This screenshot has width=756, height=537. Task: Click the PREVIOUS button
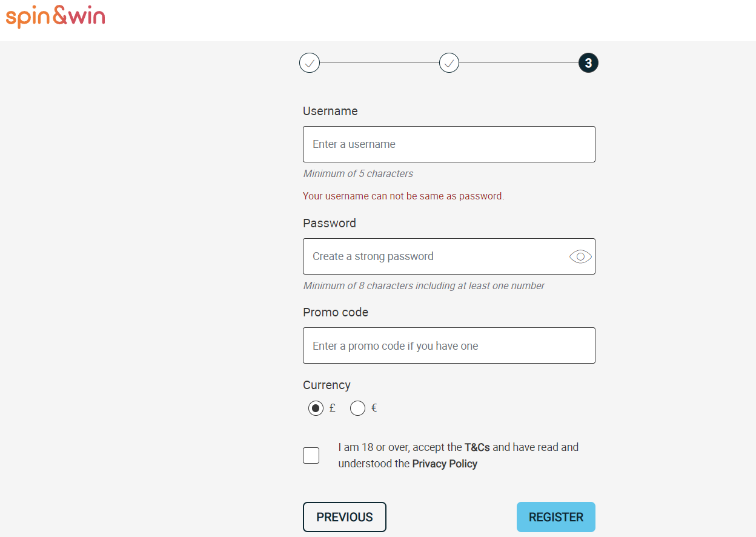(345, 517)
